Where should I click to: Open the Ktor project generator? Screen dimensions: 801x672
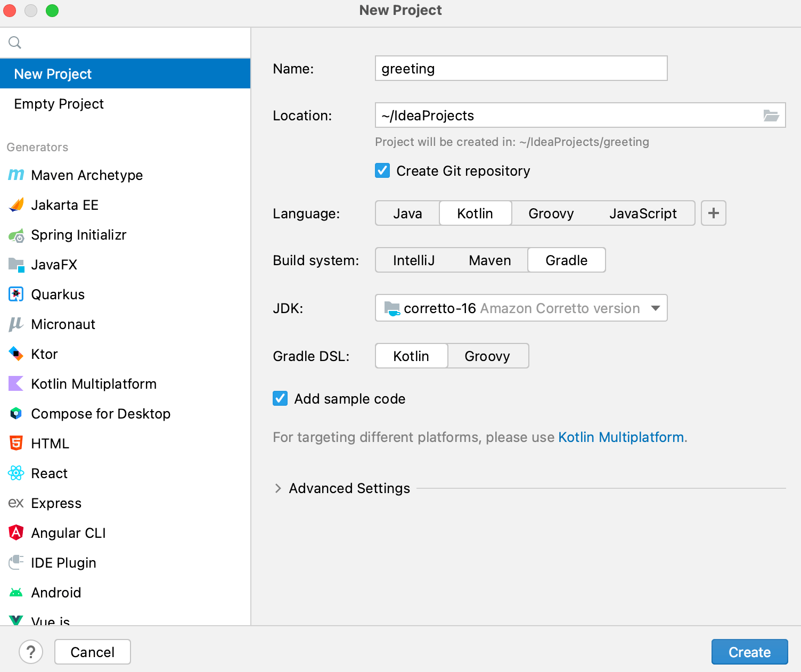[x=44, y=354]
